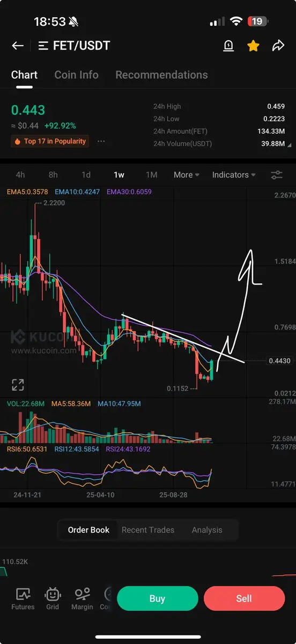Tap the green Buy button

157,598
